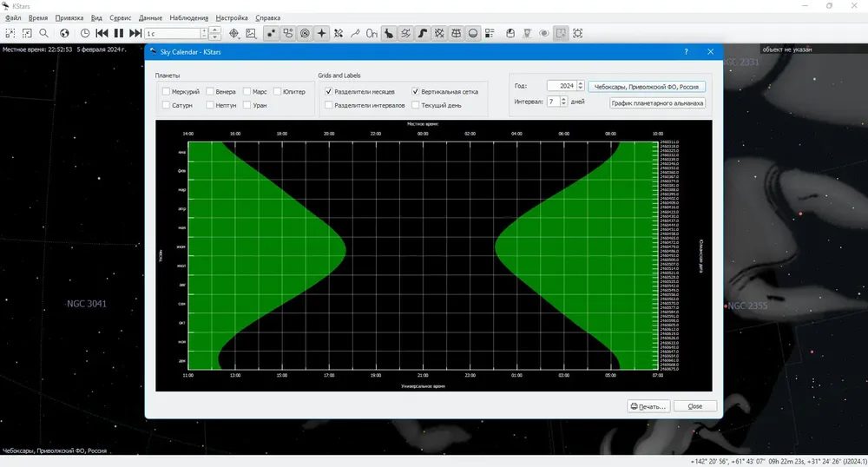The image size is (868, 467).
Task: Click the last toolbar icon with corner brackets
Action: (x=578, y=33)
